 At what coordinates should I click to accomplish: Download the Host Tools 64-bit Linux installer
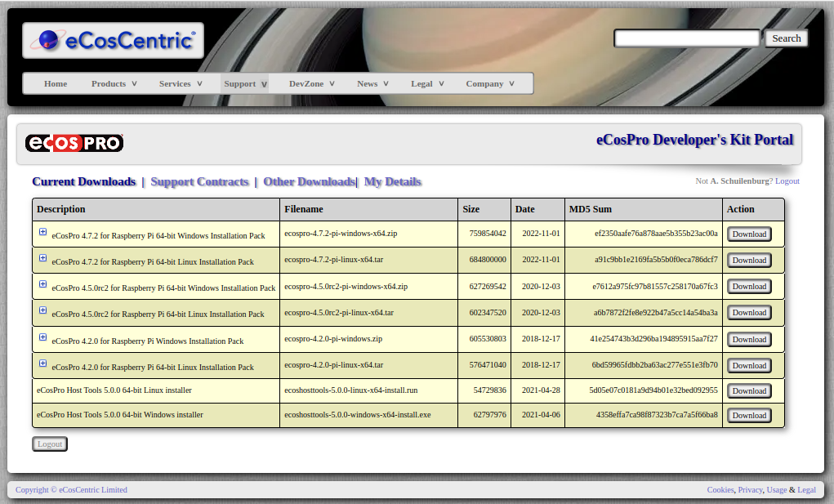point(749,390)
